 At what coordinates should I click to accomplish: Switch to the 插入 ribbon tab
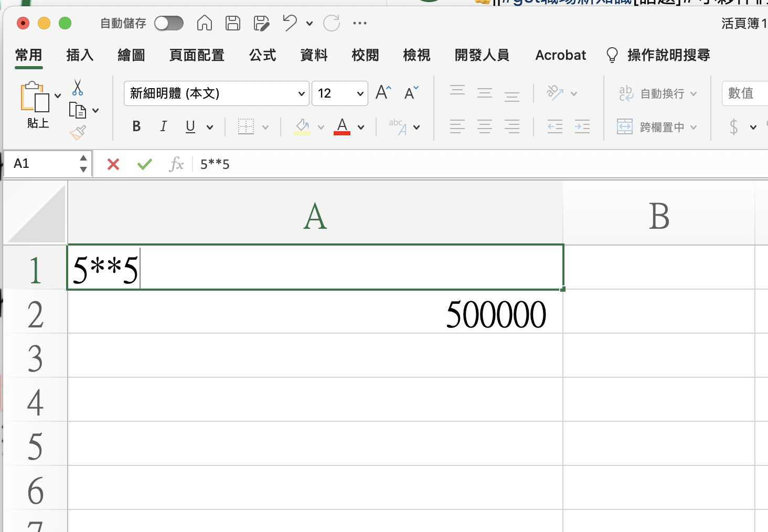pos(80,55)
